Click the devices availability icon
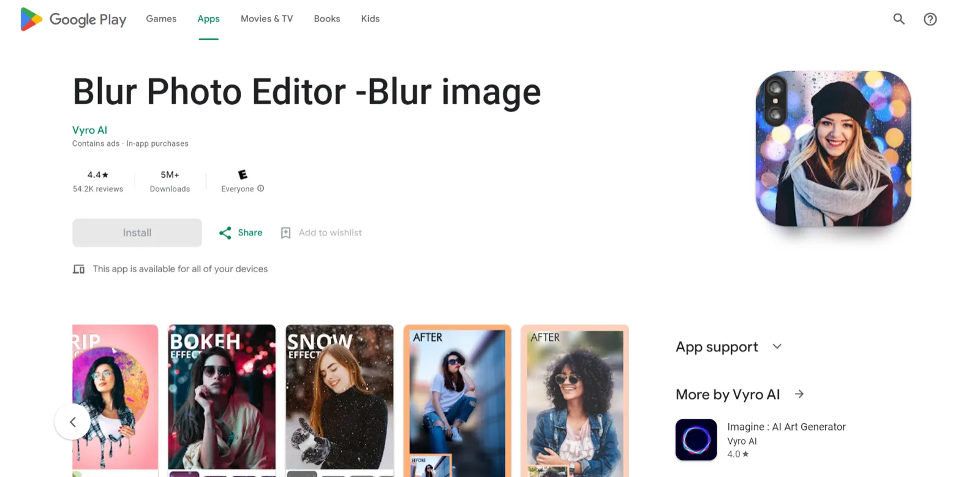 pyautogui.click(x=79, y=269)
